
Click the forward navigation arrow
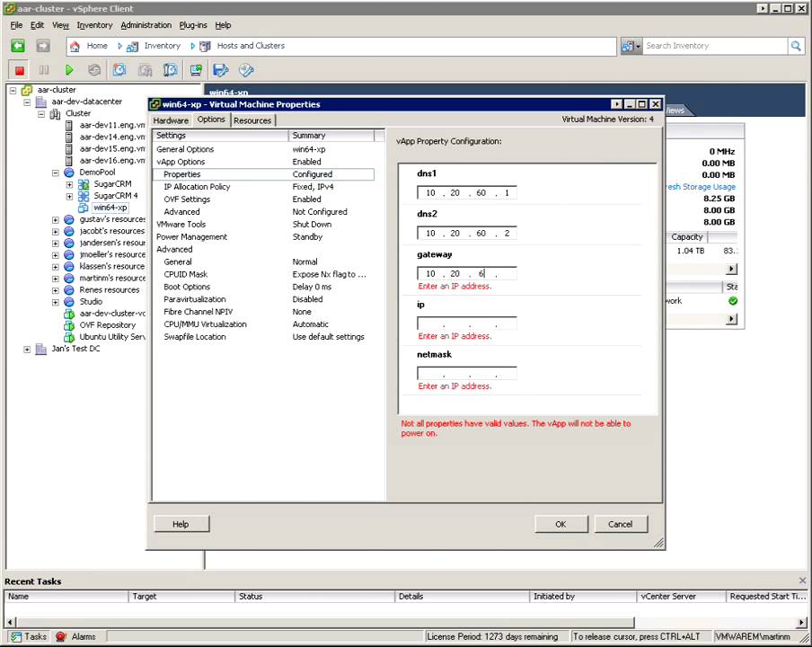coord(43,46)
